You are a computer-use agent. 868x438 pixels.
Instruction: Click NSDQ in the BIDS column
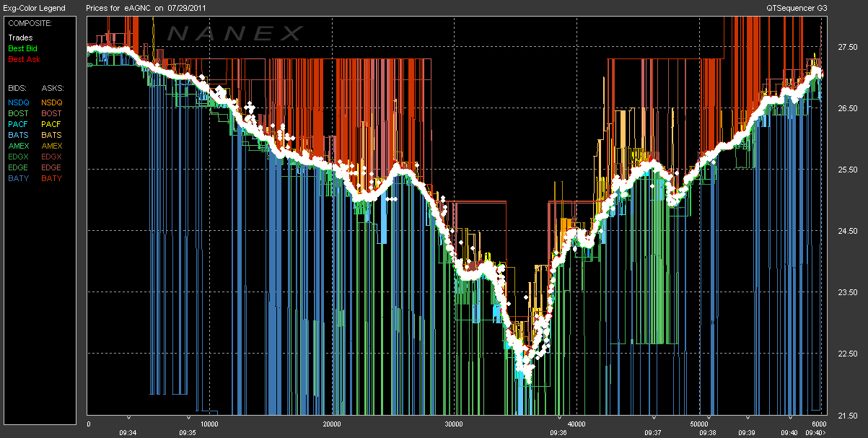point(18,102)
